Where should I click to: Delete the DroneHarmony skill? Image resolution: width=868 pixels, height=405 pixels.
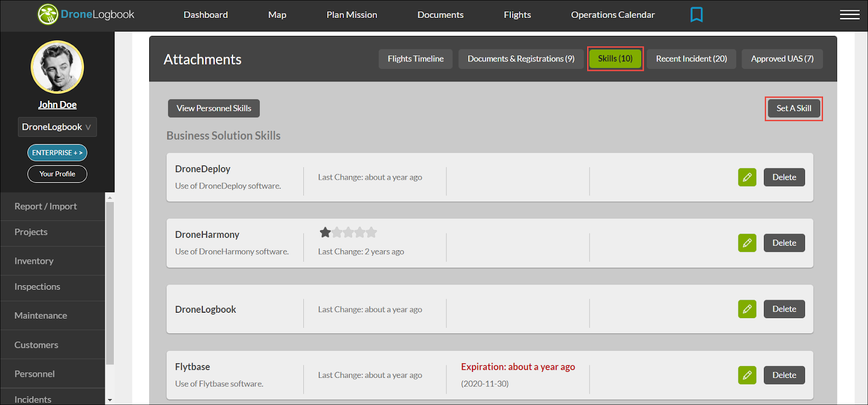click(x=784, y=243)
